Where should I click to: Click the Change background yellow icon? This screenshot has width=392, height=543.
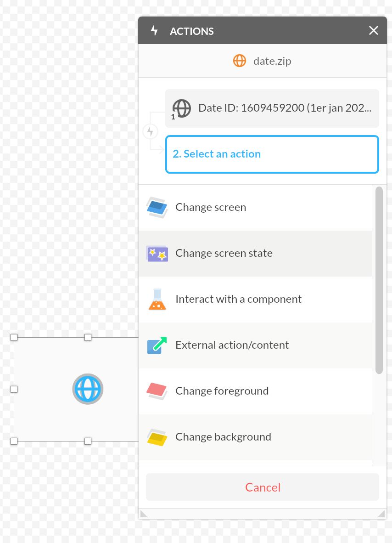pos(157,437)
